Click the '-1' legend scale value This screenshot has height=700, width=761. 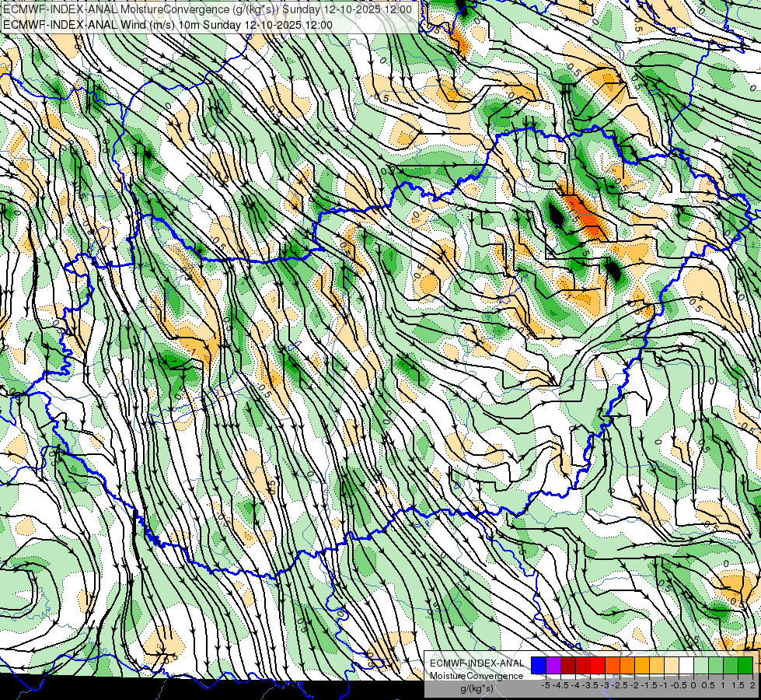(x=664, y=685)
